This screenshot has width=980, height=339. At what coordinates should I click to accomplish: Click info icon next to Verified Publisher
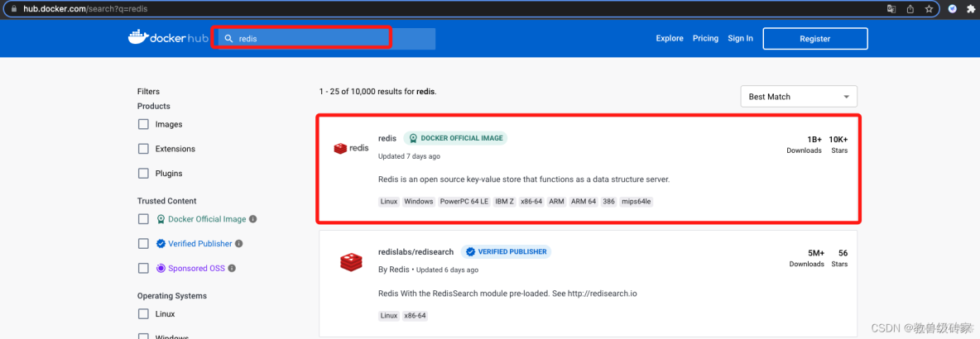[238, 243]
